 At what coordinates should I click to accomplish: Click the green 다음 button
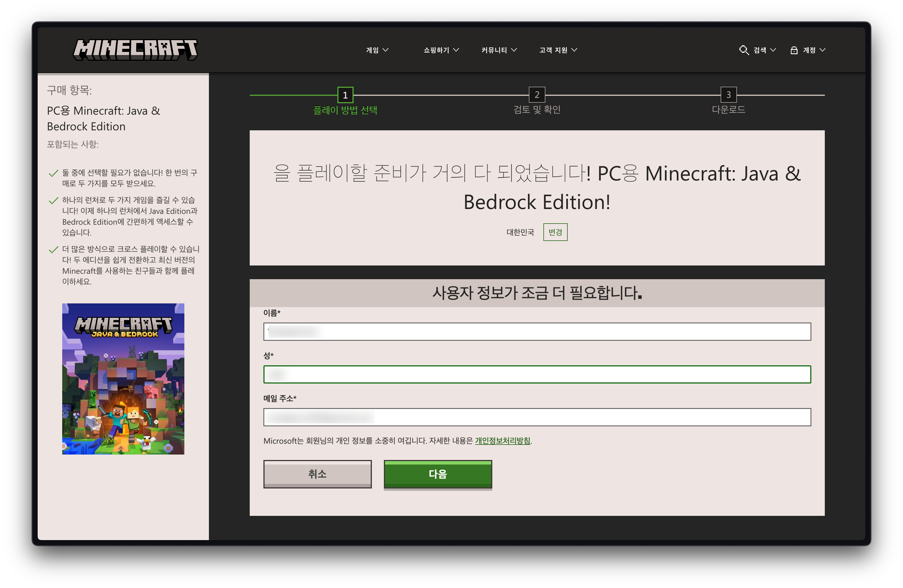coord(438,474)
